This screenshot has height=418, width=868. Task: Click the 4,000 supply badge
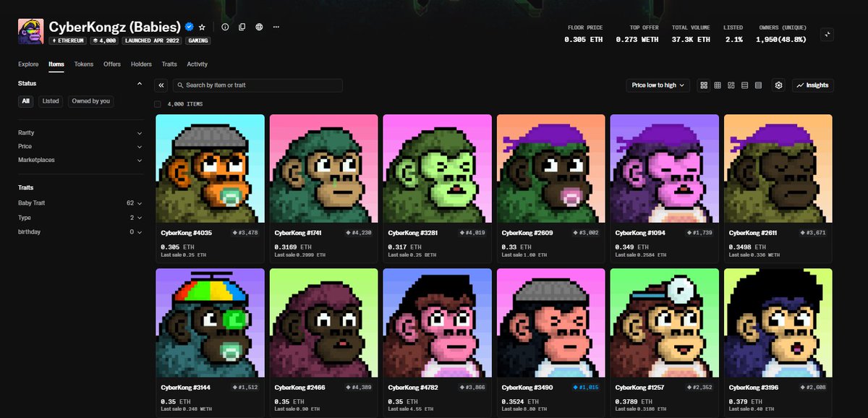coord(106,40)
